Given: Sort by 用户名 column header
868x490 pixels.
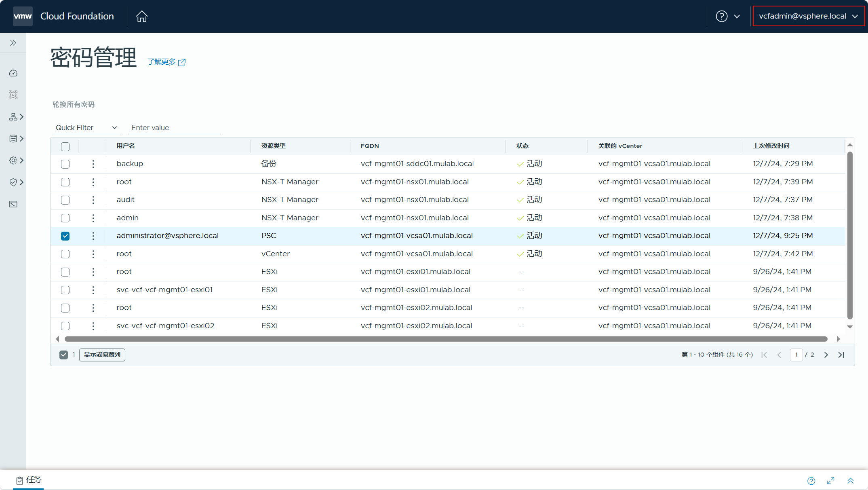Looking at the screenshot, I should [126, 146].
